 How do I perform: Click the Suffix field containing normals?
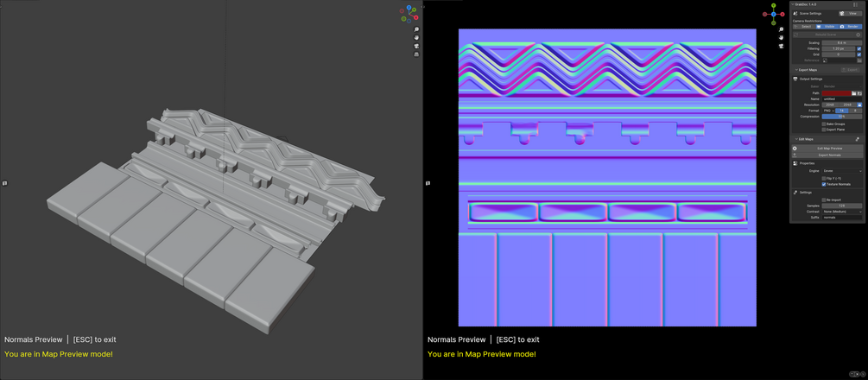842,218
